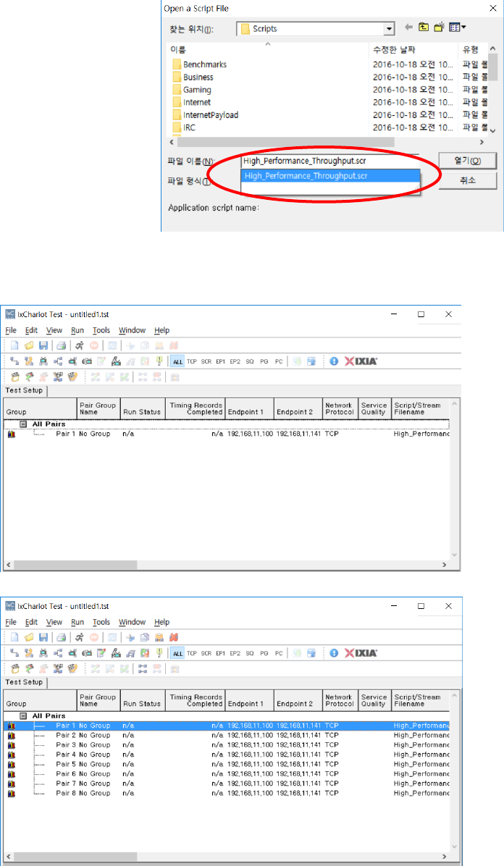
Task: Click Pair 1 endpoint icon in single-pair IxChariot window
Action: click(11, 434)
